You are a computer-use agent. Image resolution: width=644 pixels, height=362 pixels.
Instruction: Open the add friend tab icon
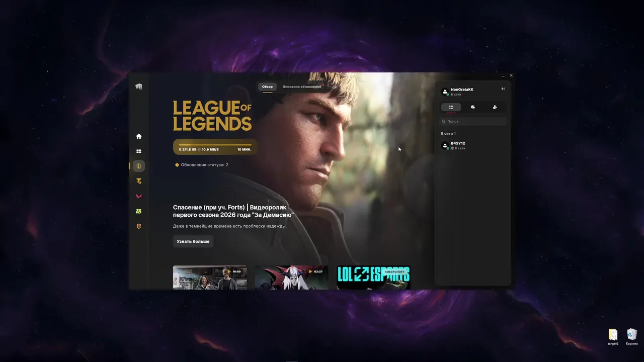pos(495,107)
